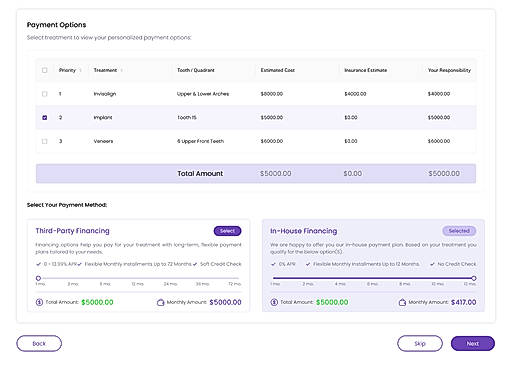Click the dollar icon beside Third-Party Total Amount
The height and width of the screenshot is (368, 512).
pyautogui.click(x=39, y=302)
